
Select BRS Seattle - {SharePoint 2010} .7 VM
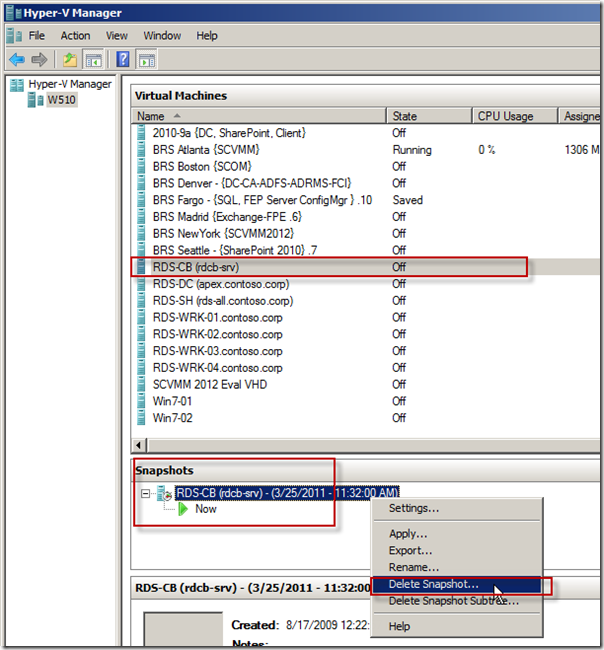(x=235, y=250)
